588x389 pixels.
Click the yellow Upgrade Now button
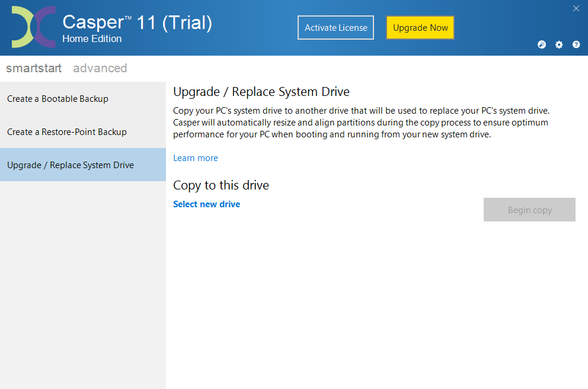click(x=420, y=27)
